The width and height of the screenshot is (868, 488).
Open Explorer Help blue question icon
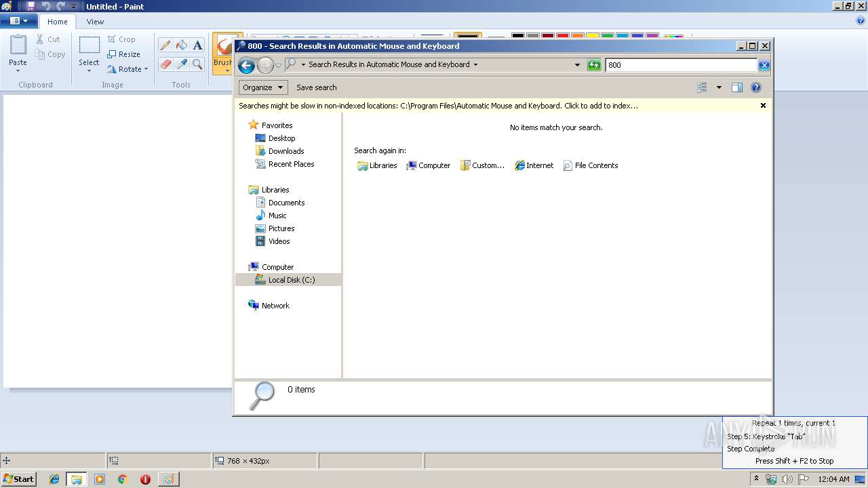(x=756, y=87)
